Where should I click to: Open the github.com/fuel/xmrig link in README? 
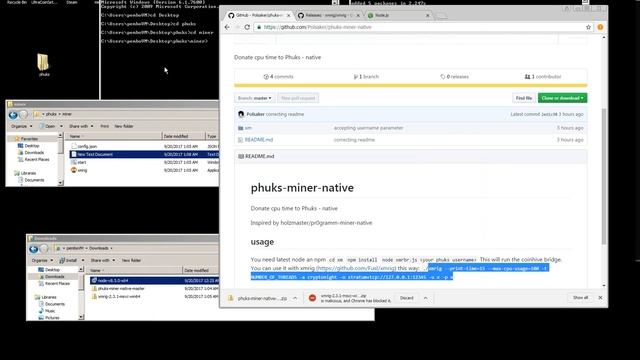pyautogui.click(x=356, y=268)
